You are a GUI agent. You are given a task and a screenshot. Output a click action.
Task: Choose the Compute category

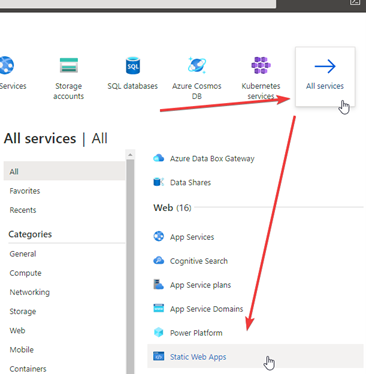click(25, 273)
